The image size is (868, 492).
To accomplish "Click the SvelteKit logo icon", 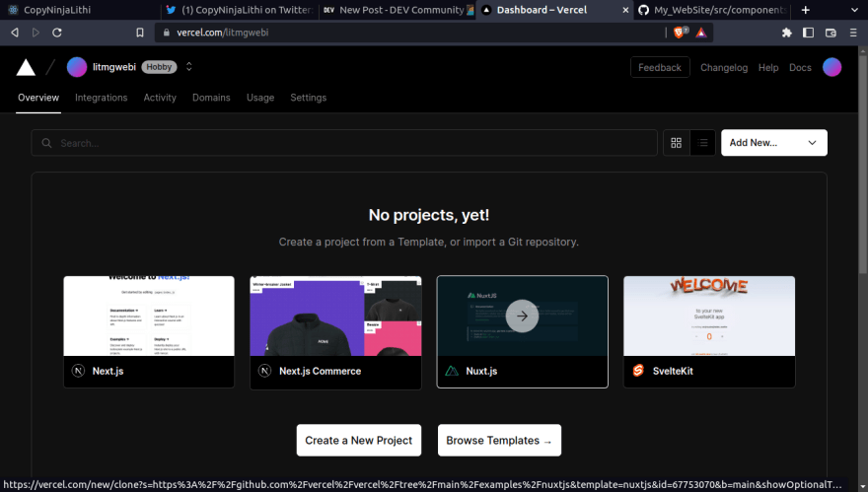I will (638, 371).
